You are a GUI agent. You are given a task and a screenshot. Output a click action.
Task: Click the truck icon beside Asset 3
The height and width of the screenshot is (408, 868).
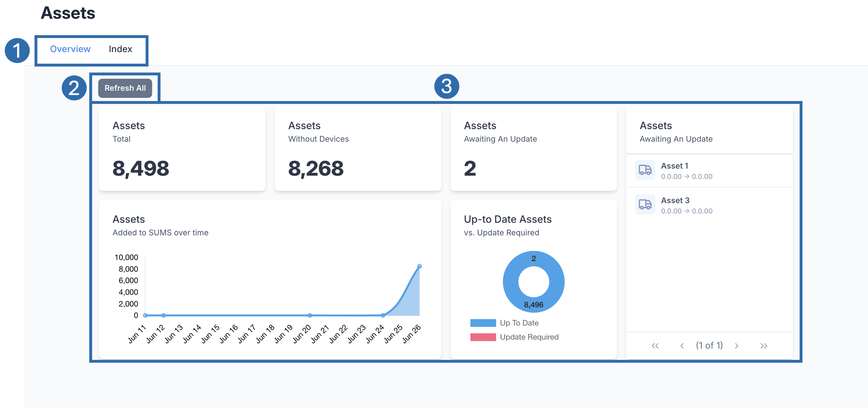(x=645, y=205)
